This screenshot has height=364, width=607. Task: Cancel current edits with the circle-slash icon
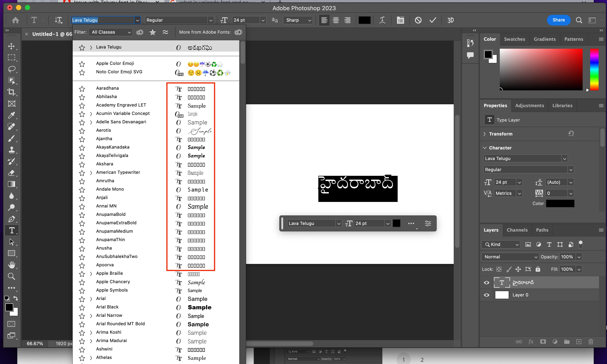[x=418, y=20]
